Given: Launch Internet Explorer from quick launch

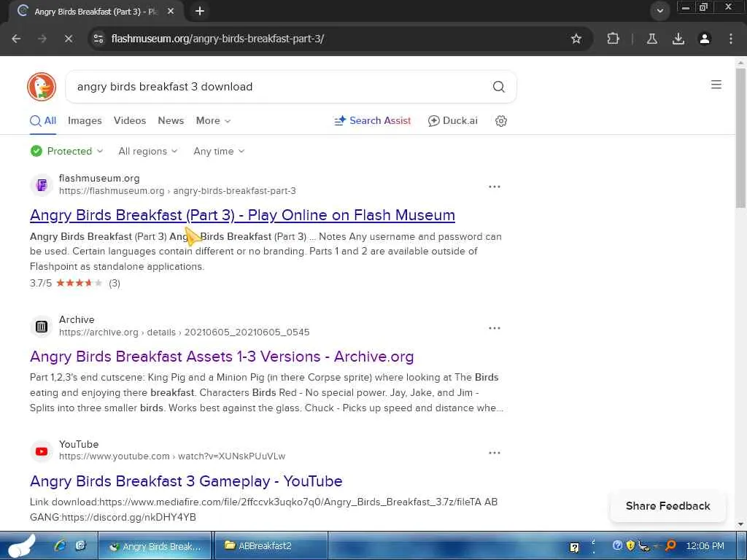Looking at the screenshot, I should pos(60,545).
